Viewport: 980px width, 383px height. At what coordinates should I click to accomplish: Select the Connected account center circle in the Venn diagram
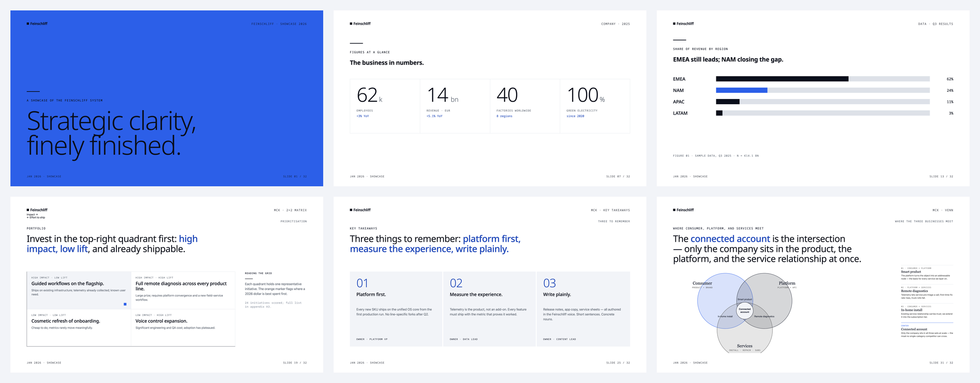click(745, 311)
